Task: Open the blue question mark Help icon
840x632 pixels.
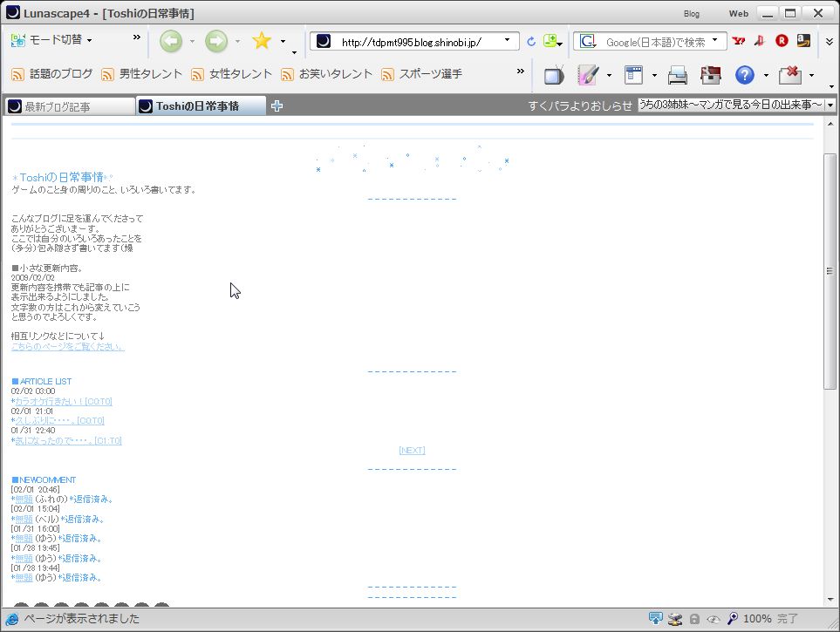Action: point(744,76)
